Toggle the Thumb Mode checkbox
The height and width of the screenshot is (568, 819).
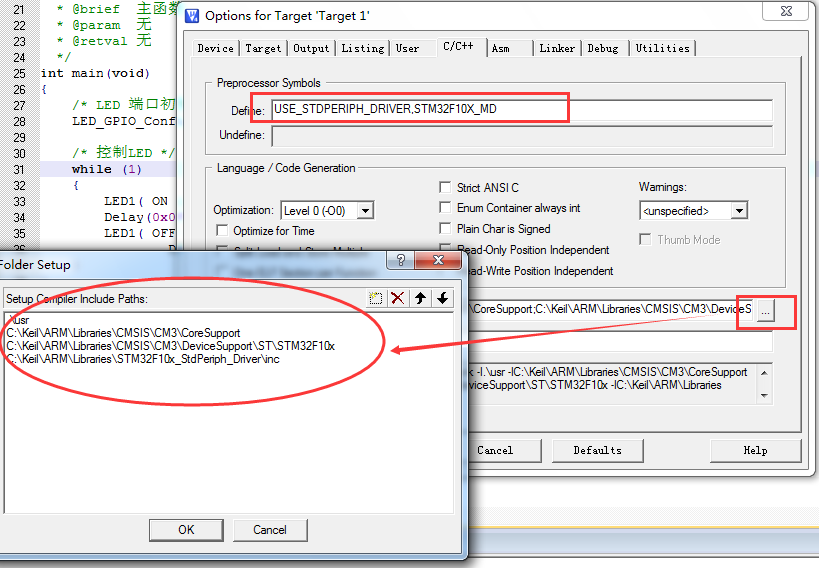pos(646,239)
